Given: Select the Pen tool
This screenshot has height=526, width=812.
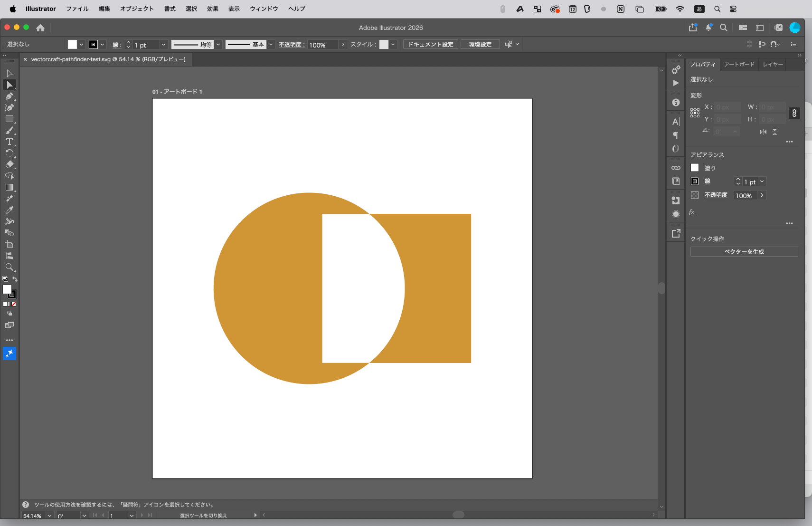Looking at the screenshot, I should point(9,96).
